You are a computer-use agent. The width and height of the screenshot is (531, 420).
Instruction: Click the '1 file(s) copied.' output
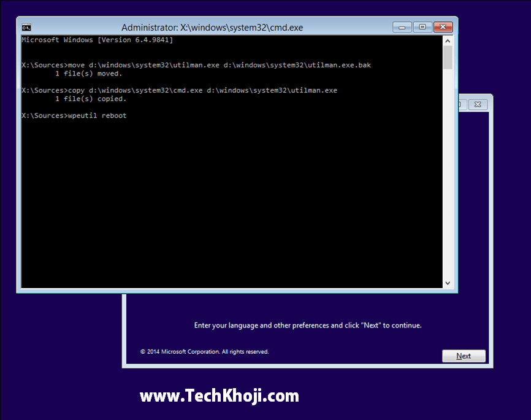91,99
